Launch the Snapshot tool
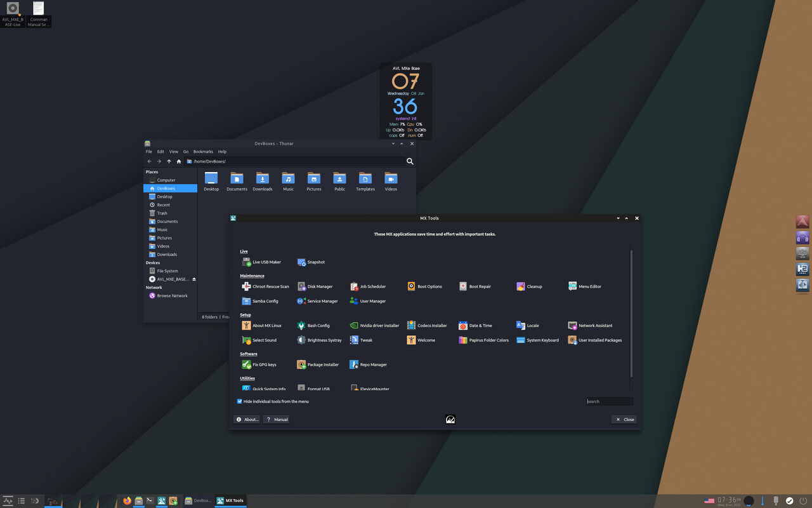This screenshot has height=508, width=812. (x=311, y=262)
